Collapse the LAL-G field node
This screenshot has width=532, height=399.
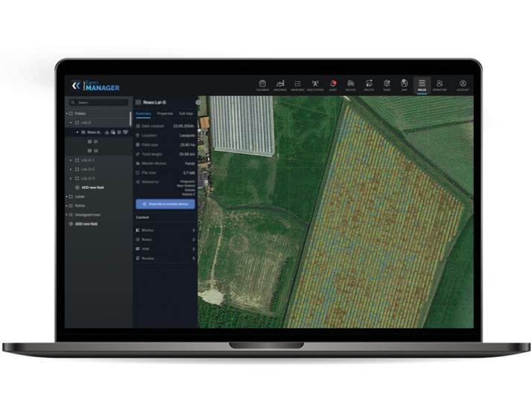click(x=71, y=123)
